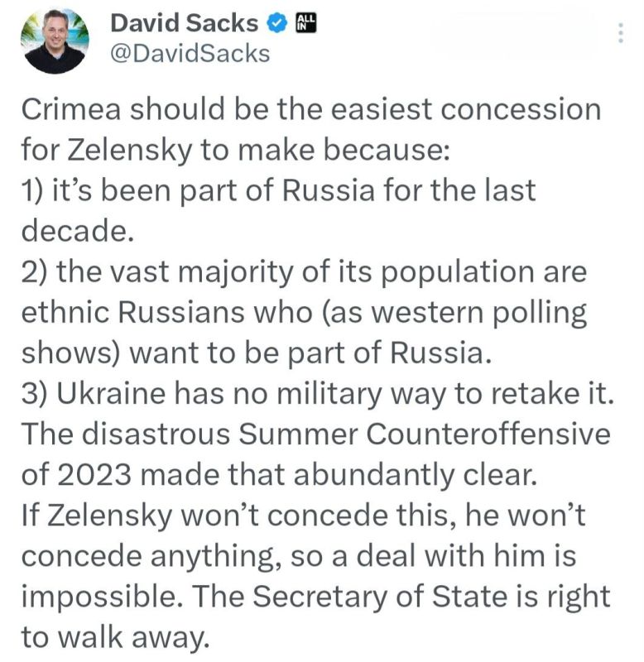This screenshot has height=662, width=644.
Task: Open the three-dot more options menu
Action: point(620,33)
